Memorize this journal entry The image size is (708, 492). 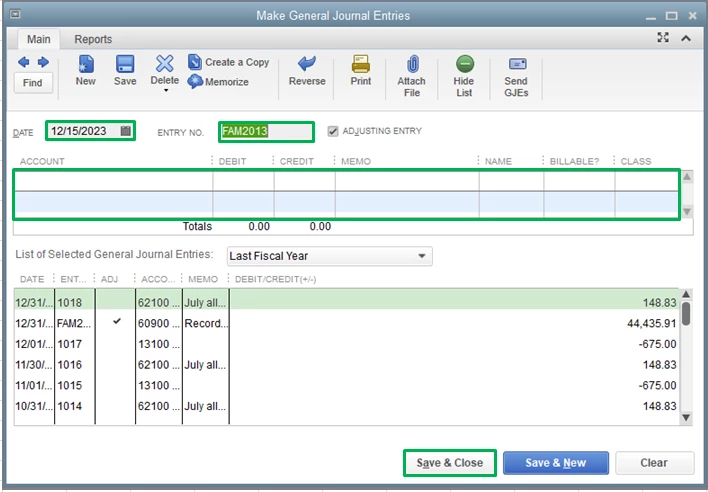(x=218, y=82)
